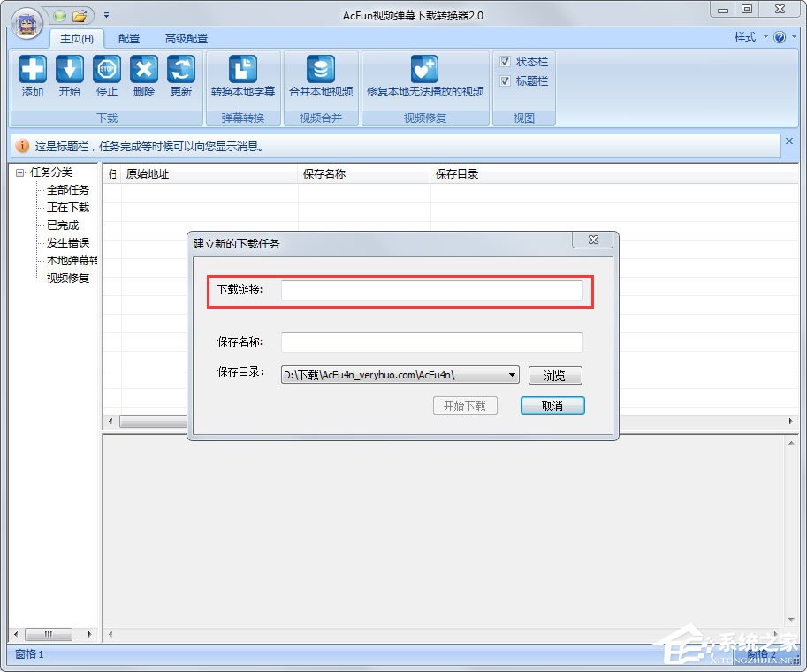Dismiss the info message bar with X
807x672 pixels.
coord(789,141)
